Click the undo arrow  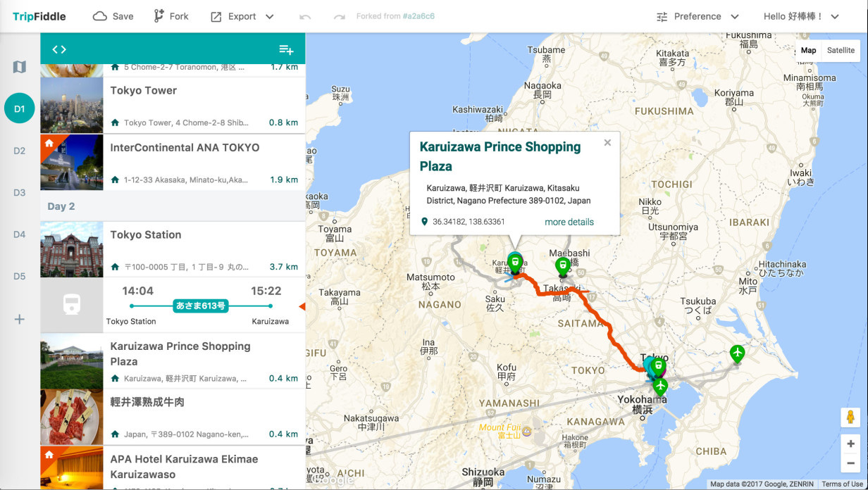point(305,17)
